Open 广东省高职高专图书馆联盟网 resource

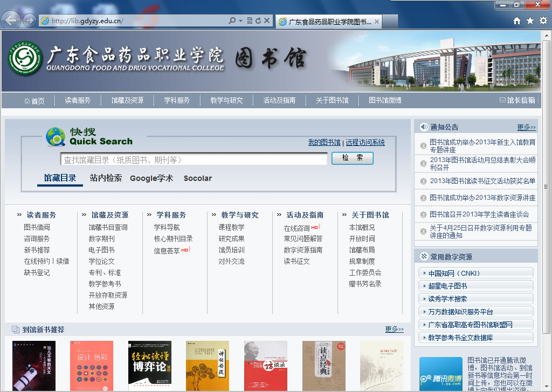pyautogui.click(x=476, y=325)
